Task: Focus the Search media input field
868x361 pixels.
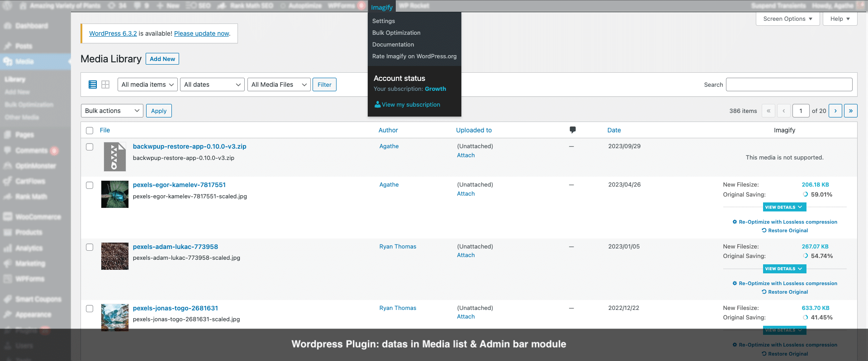Action: [789, 84]
